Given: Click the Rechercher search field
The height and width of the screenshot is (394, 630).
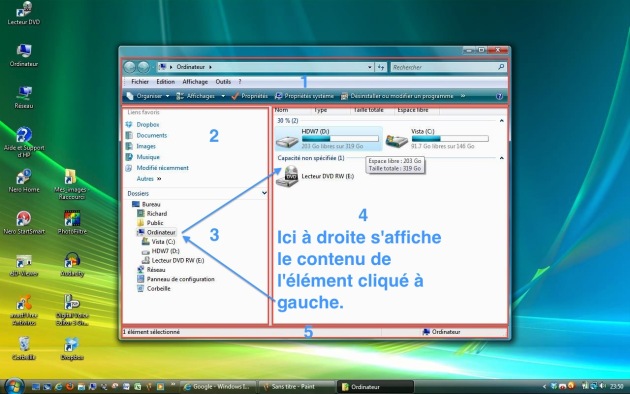Looking at the screenshot, I should [x=444, y=67].
